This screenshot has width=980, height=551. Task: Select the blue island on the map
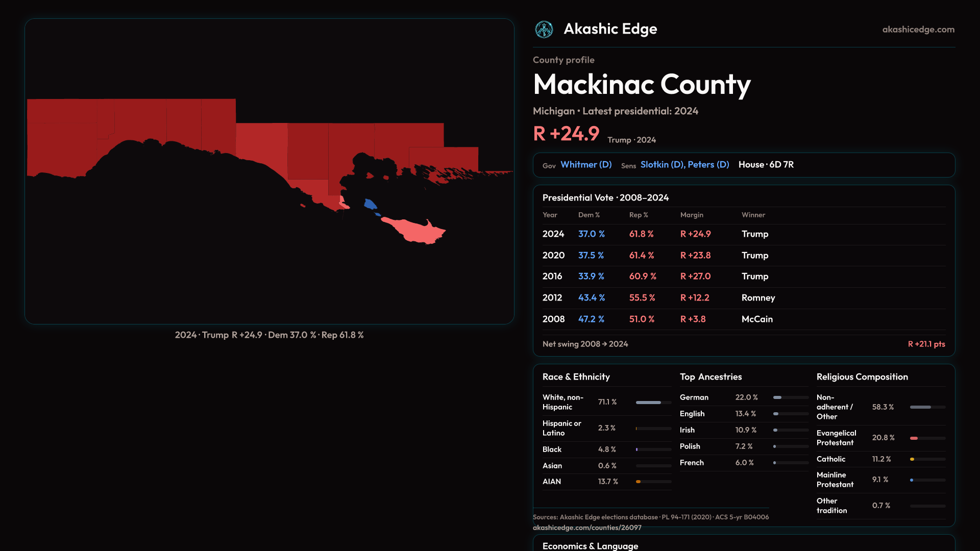[x=370, y=205]
